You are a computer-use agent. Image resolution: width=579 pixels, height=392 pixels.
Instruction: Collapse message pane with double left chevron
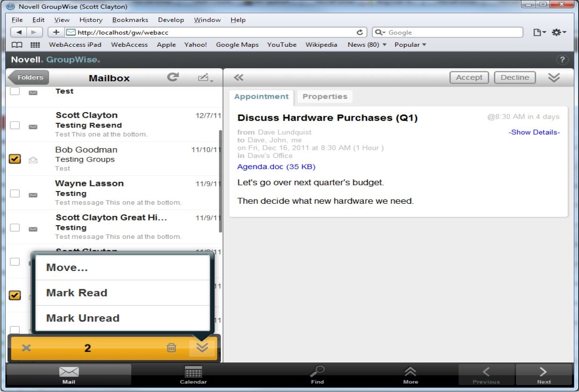pos(239,78)
